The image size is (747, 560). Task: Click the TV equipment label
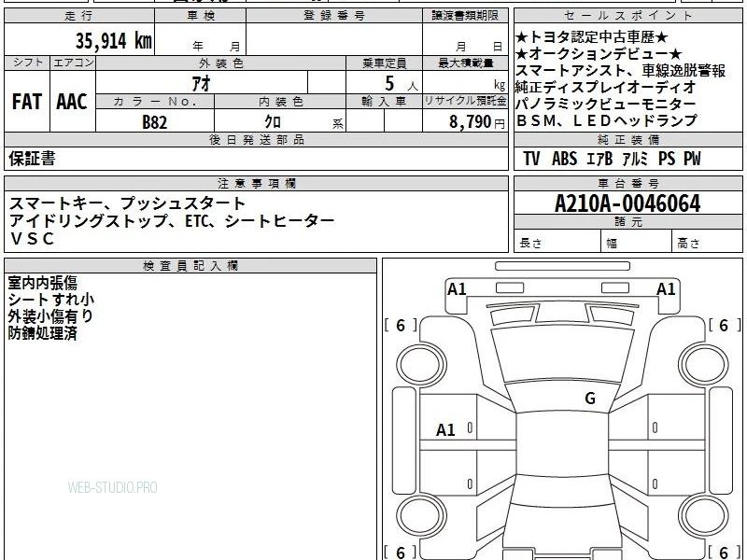click(531, 159)
